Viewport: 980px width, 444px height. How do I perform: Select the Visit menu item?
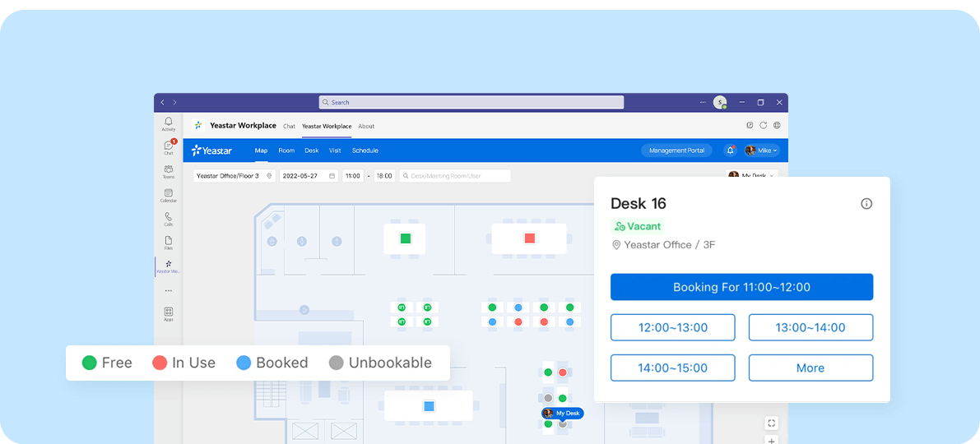tap(335, 150)
